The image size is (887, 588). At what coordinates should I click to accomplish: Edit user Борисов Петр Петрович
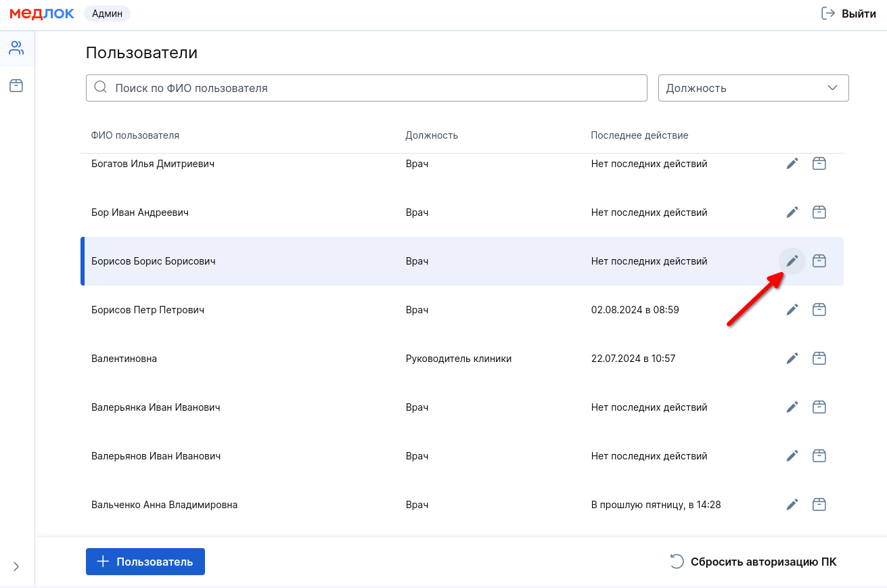tap(792, 310)
